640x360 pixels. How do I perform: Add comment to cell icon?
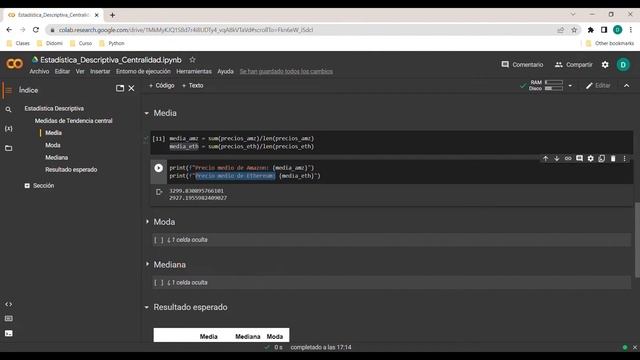tap(579, 158)
